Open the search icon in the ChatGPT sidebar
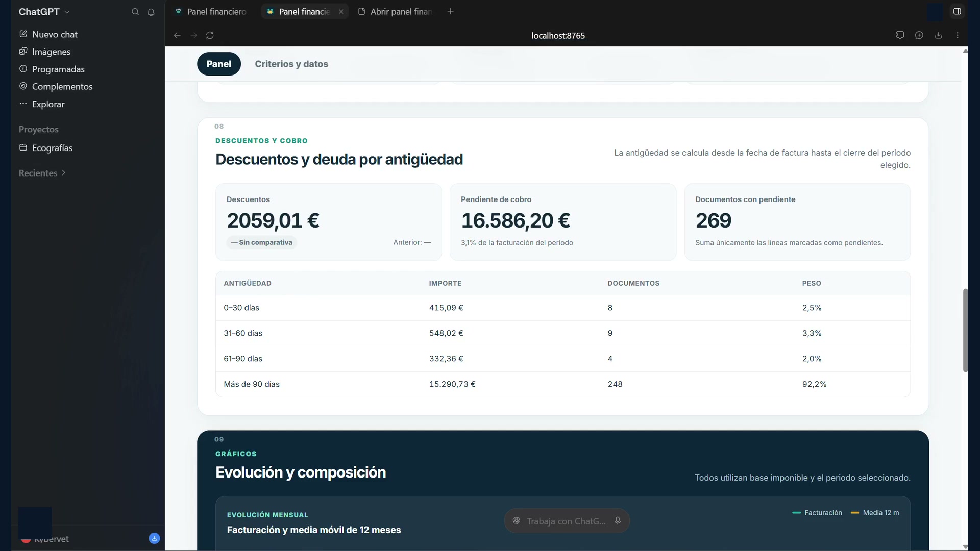 (x=135, y=12)
